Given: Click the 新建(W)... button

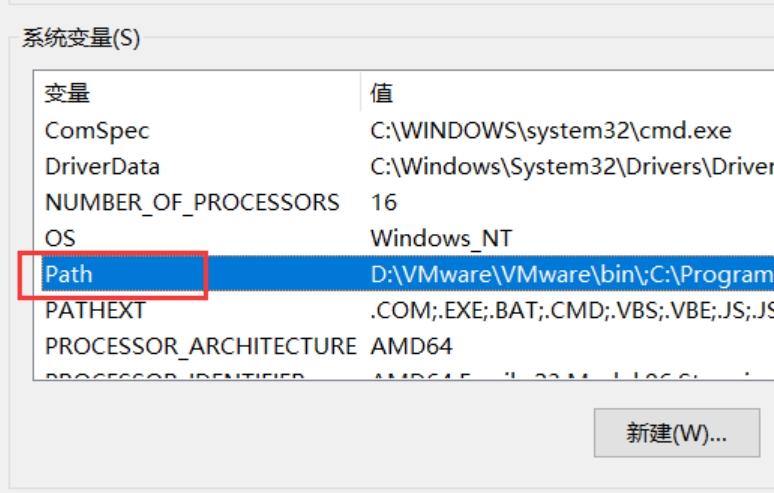Looking at the screenshot, I should coord(677,433).
